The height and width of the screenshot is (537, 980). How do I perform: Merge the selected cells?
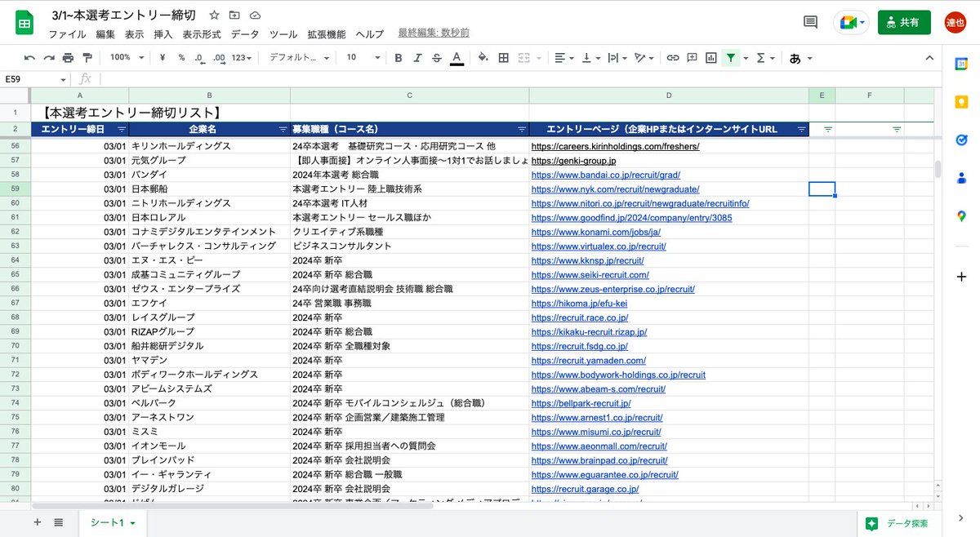(523, 58)
